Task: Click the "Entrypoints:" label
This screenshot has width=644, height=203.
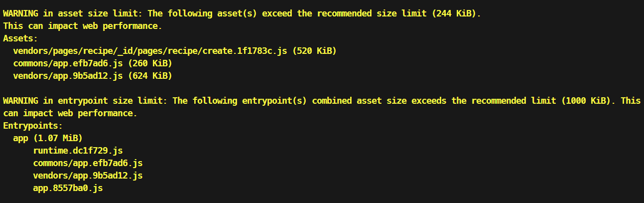Action: tap(33, 126)
